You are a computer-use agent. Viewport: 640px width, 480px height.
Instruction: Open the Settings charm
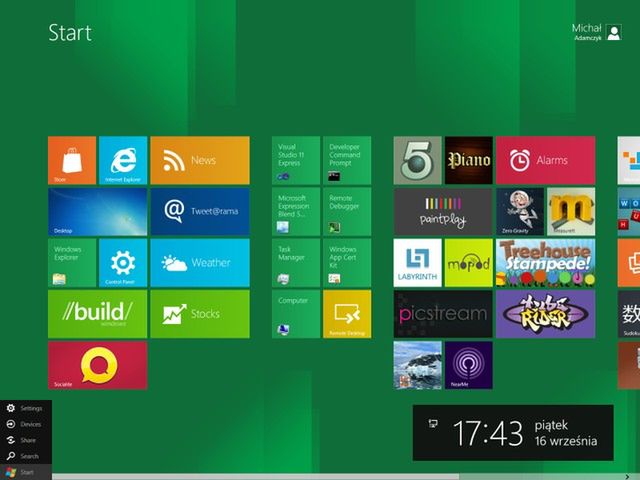(26, 408)
